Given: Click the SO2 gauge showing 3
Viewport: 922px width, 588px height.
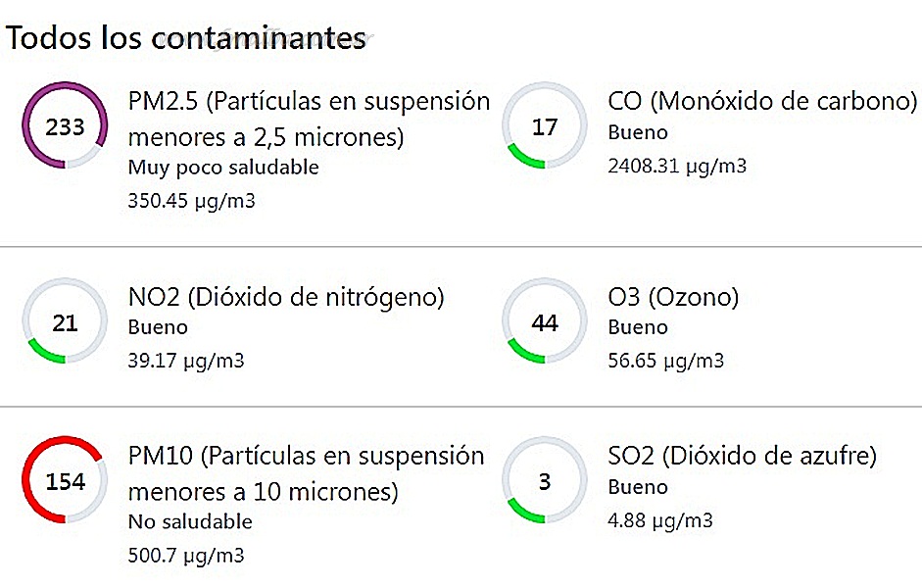Looking at the screenshot, I should (545, 481).
